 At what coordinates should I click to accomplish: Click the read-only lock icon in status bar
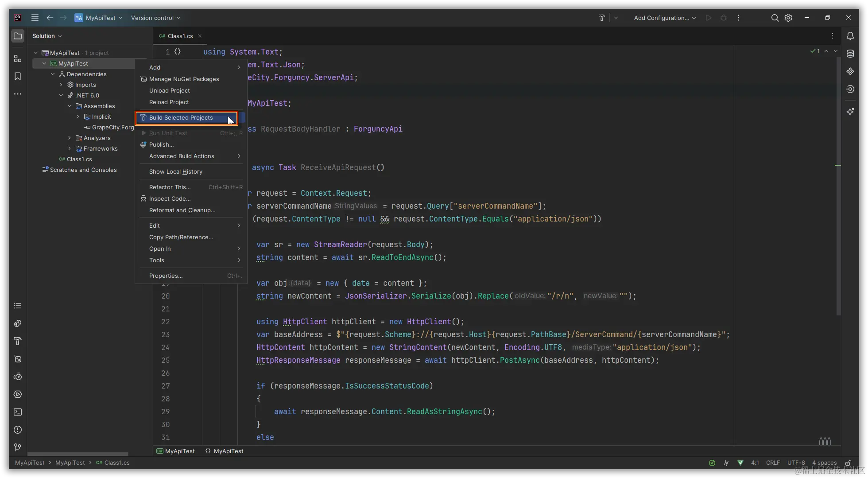tap(848, 463)
